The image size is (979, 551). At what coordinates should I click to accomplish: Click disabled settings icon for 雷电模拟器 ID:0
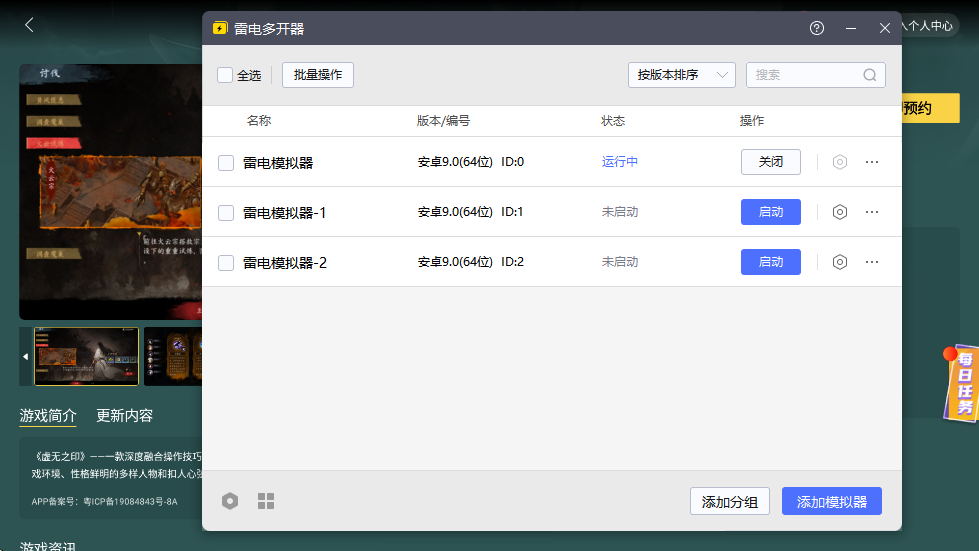point(840,162)
